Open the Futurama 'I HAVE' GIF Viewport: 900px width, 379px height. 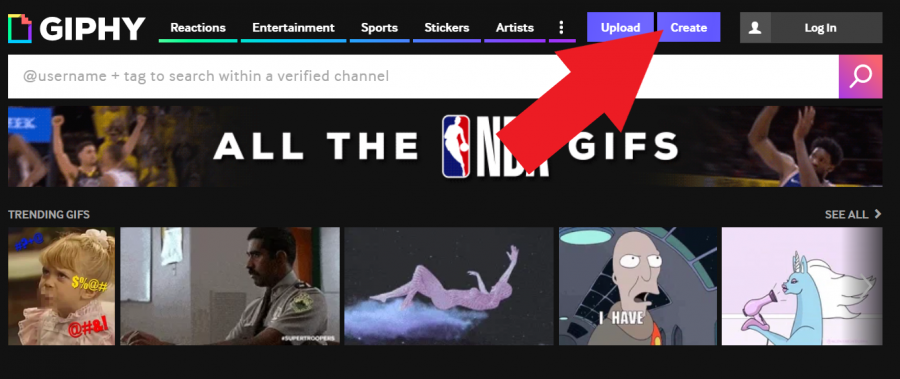[638, 286]
